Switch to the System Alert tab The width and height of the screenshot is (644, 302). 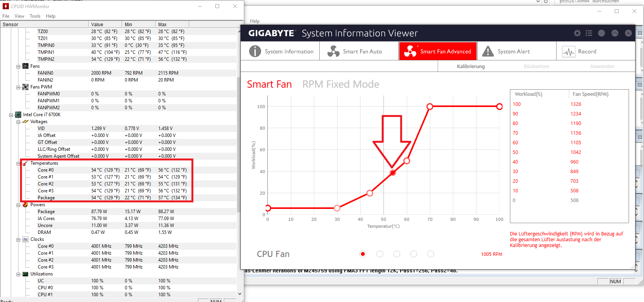517,51
